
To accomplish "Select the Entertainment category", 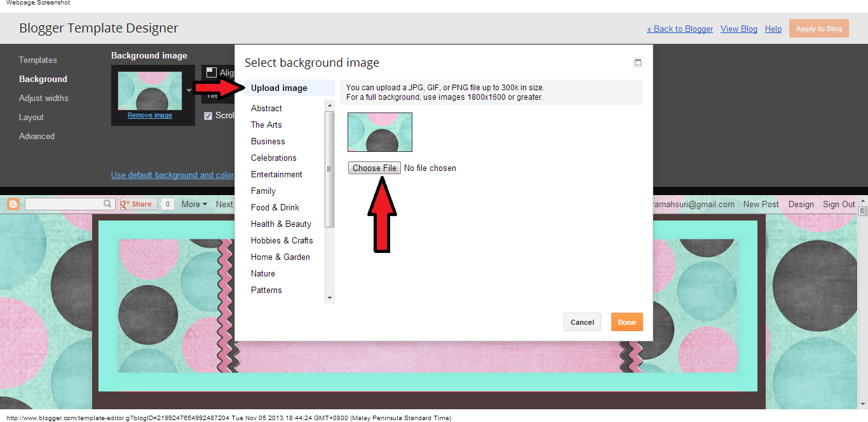I will [x=276, y=174].
